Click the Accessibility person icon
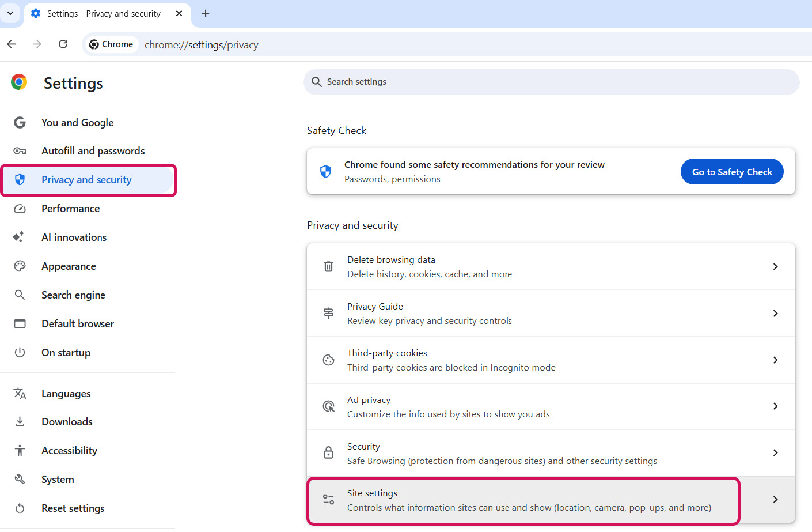The width and height of the screenshot is (812, 532). 20,450
